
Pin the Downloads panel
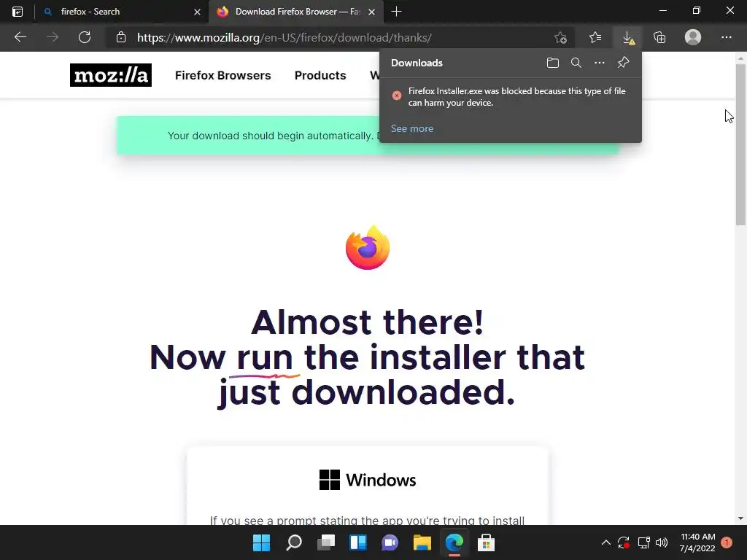tap(623, 63)
